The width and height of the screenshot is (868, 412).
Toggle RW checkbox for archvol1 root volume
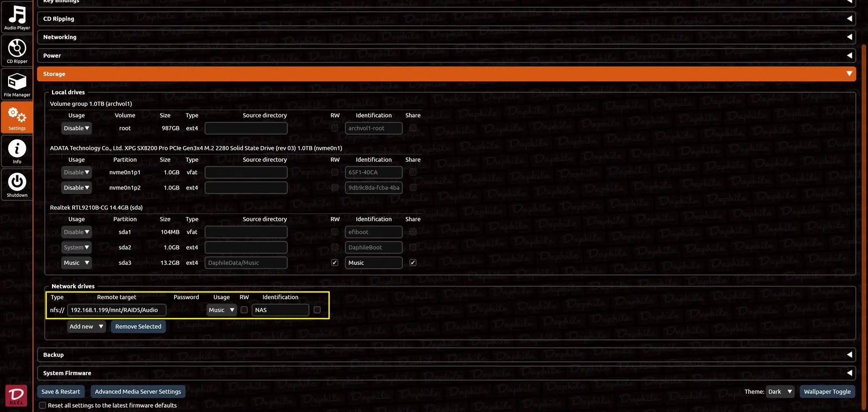(335, 128)
